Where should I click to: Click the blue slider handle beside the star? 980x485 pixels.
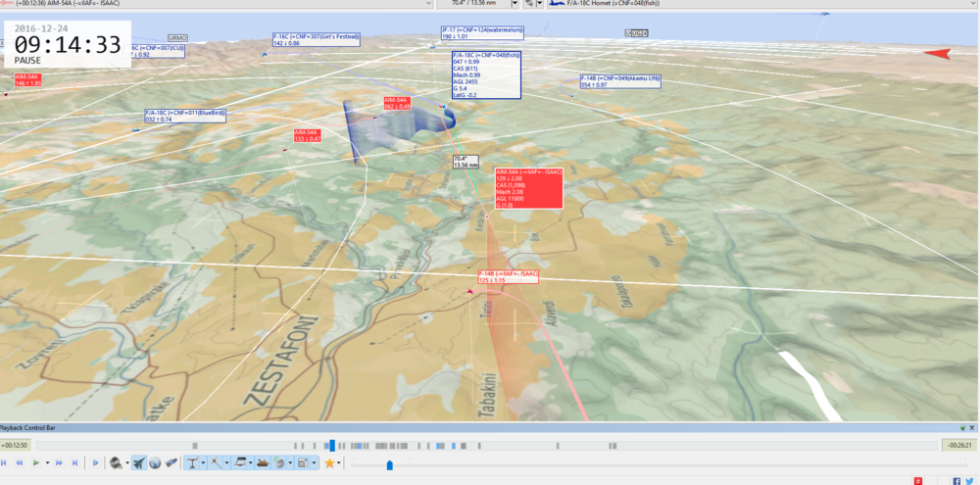(x=389, y=464)
